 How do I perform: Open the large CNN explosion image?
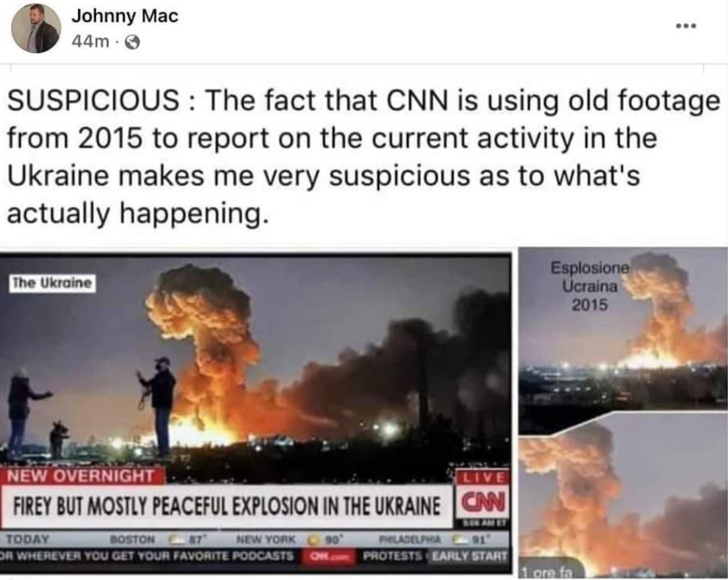coord(255,413)
